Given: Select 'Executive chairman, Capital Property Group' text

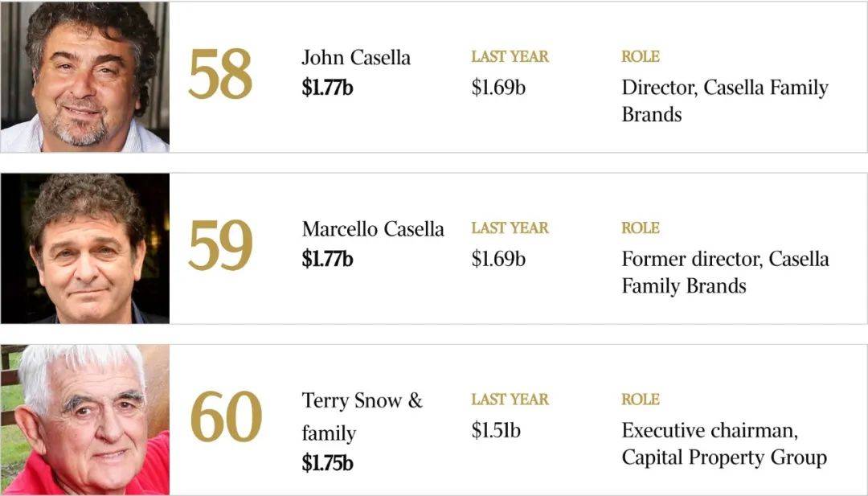Looking at the screenshot, I should point(724,444).
